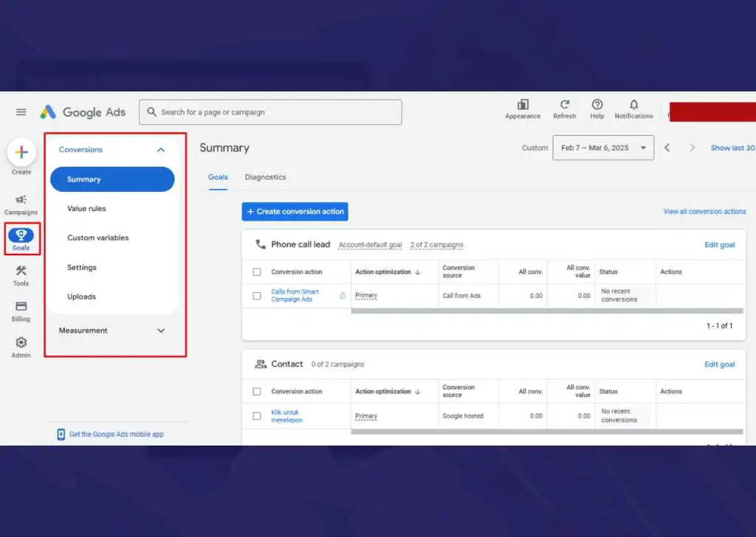
Task: Open Primary dropdown for Calls from Smart Campaign Ads
Action: 366,295
